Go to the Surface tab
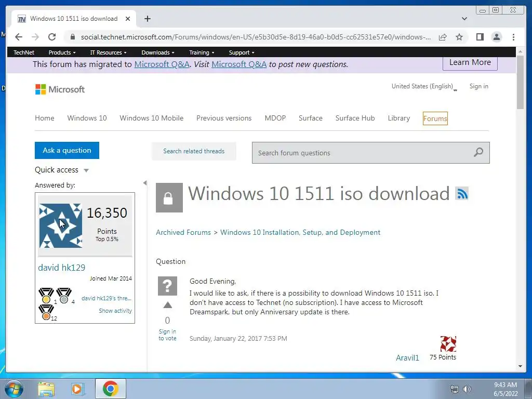Viewport: 532px width, 399px height. pyautogui.click(x=311, y=118)
